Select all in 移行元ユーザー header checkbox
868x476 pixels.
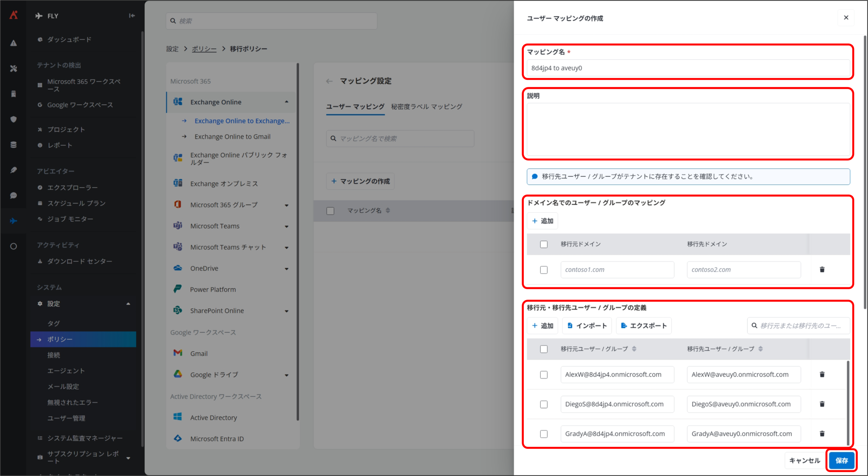(544, 349)
